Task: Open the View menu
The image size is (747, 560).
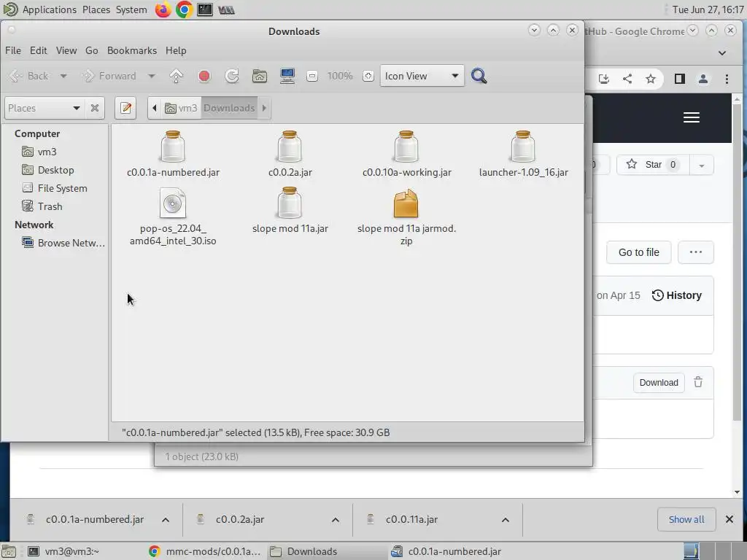Action: pyautogui.click(x=66, y=50)
